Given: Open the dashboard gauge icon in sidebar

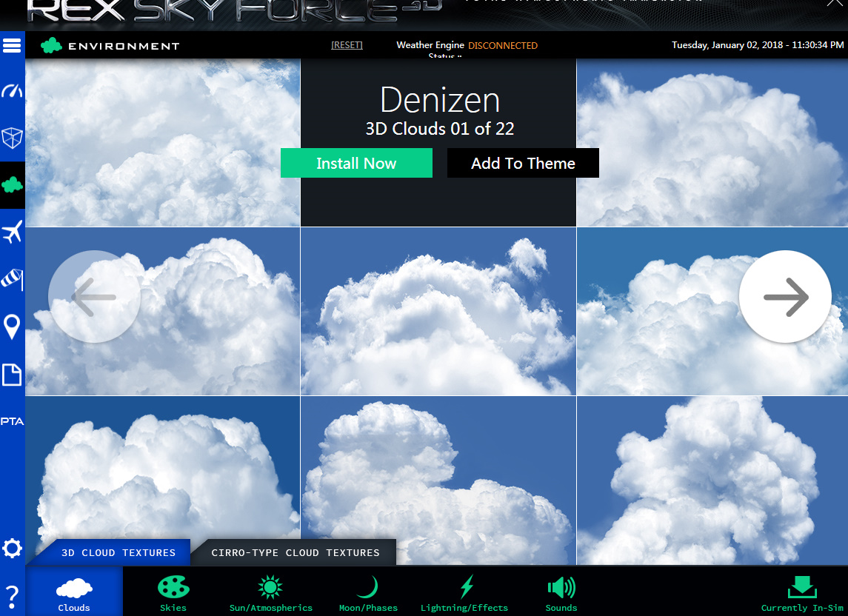Looking at the screenshot, I should [x=12, y=90].
